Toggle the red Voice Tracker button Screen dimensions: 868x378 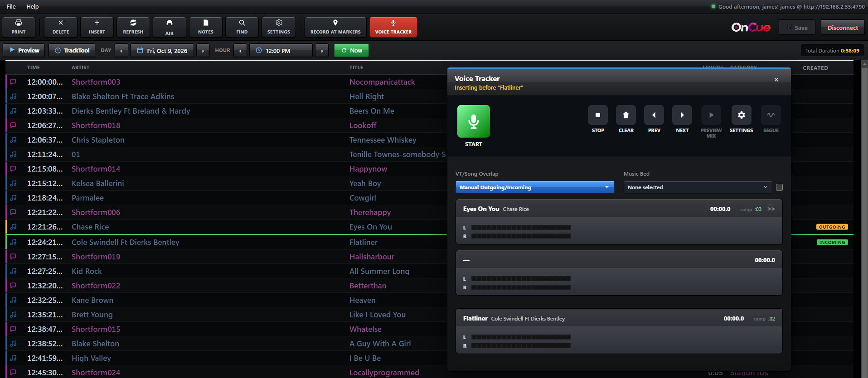click(393, 27)
